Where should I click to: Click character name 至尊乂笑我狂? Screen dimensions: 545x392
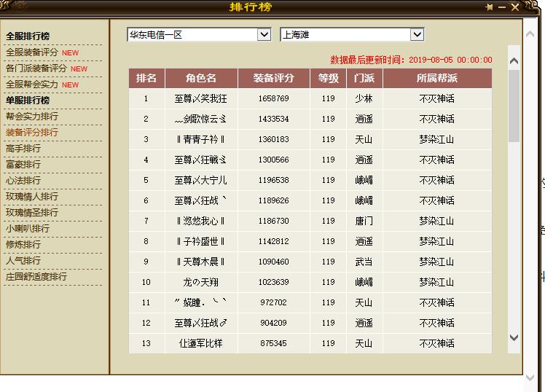point(200,98)
